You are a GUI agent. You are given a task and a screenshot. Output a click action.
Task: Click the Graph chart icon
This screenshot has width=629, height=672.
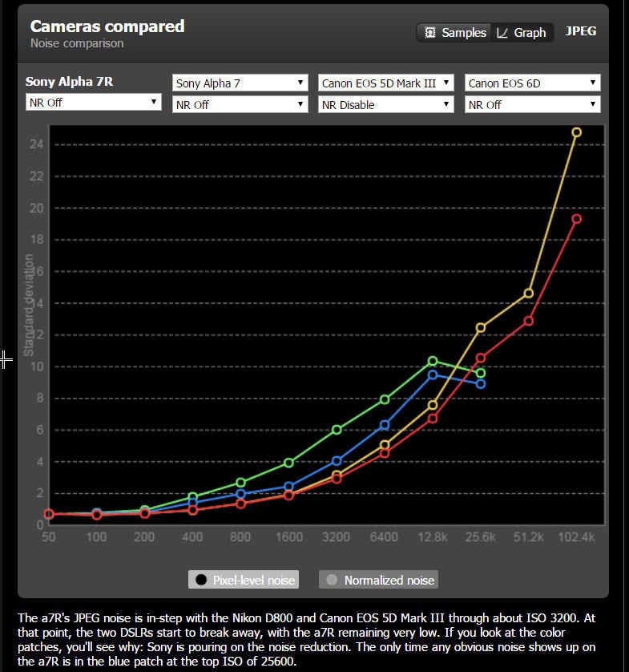click(x=502, y=33)
